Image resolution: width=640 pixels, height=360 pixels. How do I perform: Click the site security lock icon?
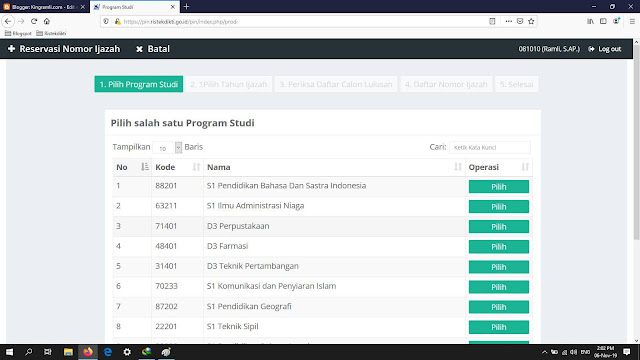(x=118, y=22)
